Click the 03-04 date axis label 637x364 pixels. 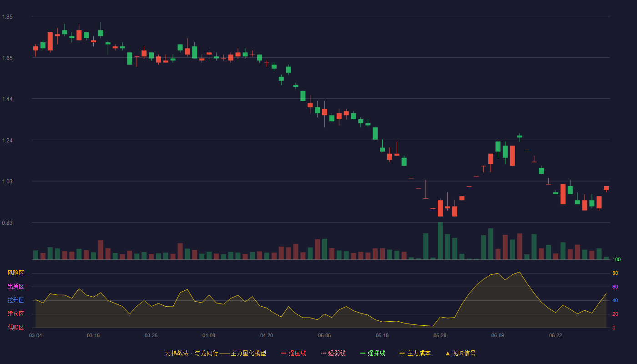pyautogui.click(x=35, y=335)
